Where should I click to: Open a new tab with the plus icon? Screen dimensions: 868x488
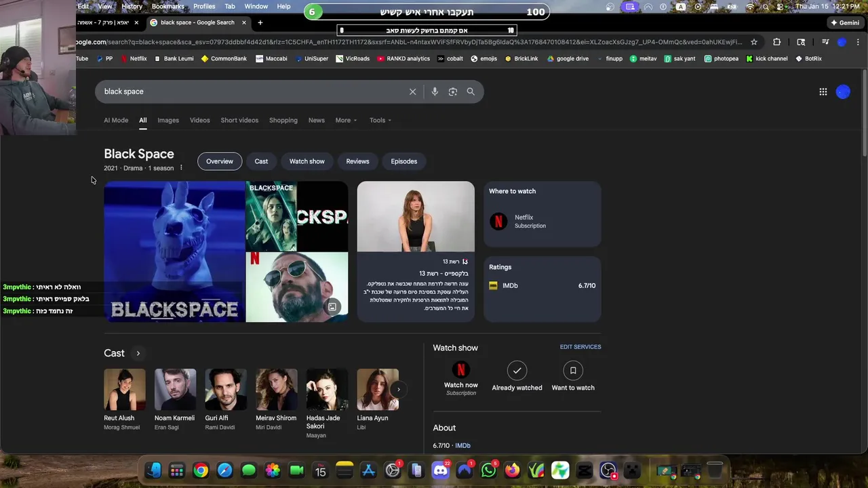(260, 22)
